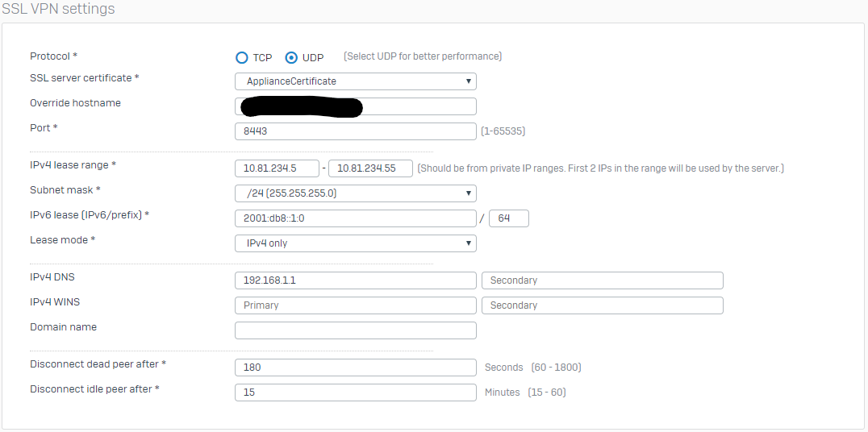Image resolution: width=868 pixels, height=432 pixels.
Task: Click the Domain name input field
Action: [x=355, y=330]
